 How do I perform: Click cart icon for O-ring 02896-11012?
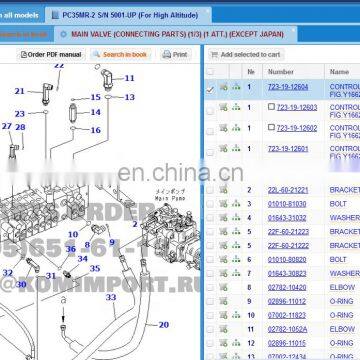point(223,301)
